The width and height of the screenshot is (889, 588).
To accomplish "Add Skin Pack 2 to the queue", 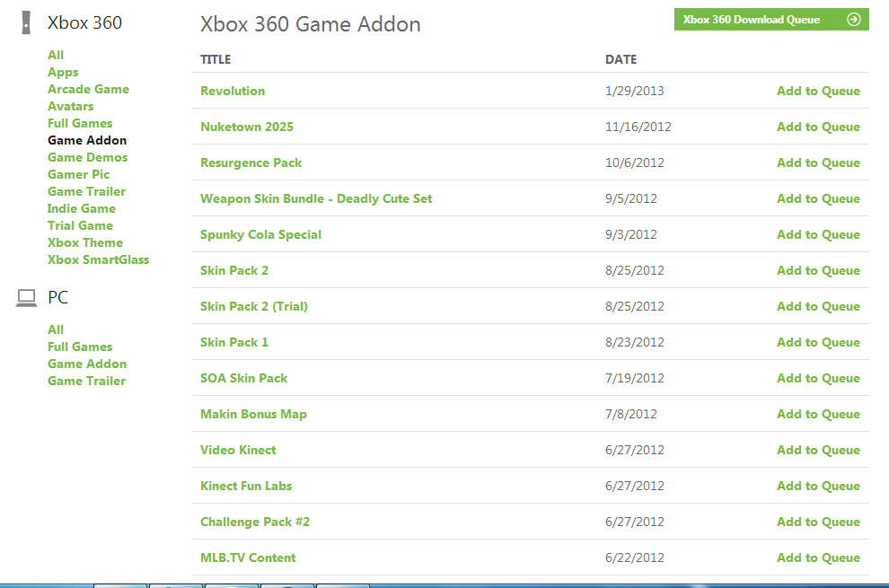I will pos(818,270).
